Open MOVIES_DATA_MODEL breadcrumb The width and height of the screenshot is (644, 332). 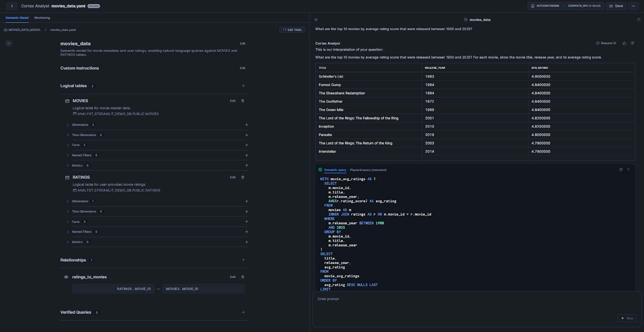[22, 30]
